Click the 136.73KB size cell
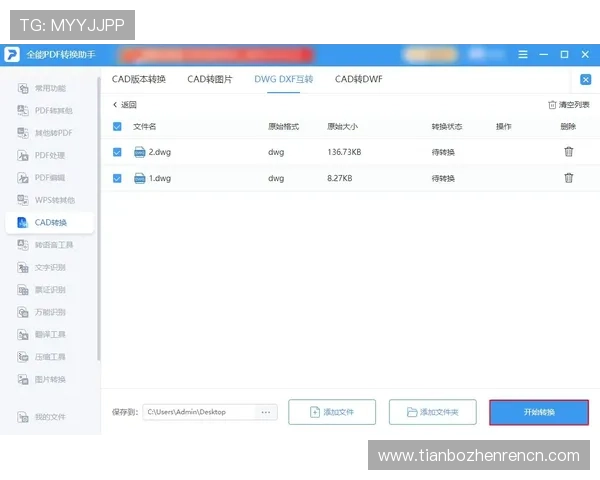600x480 pixels. pyautogui.click(x=344, y=152)
